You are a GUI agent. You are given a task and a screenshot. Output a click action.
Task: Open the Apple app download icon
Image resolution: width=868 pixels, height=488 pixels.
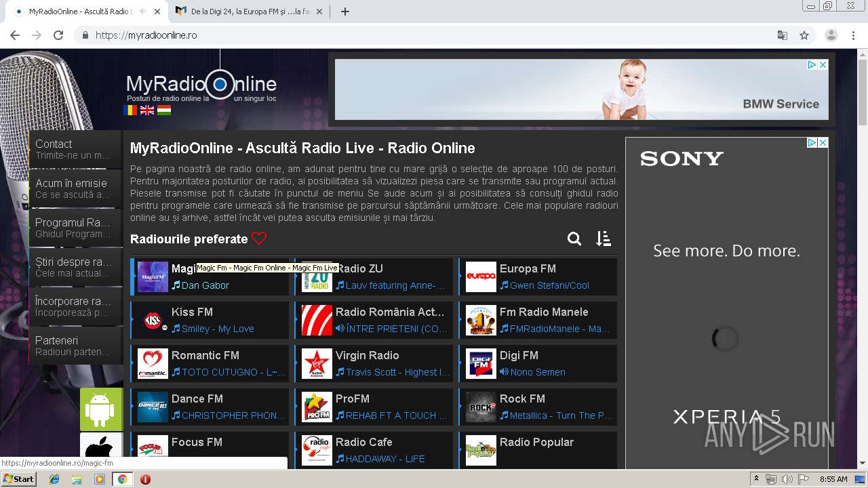pos(101,446)
